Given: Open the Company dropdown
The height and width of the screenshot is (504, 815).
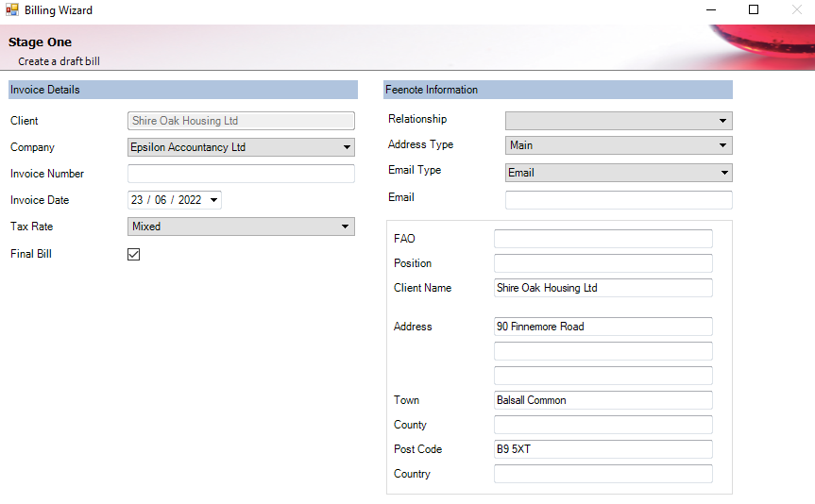Looking at the screenshot, I should point(241,147).
